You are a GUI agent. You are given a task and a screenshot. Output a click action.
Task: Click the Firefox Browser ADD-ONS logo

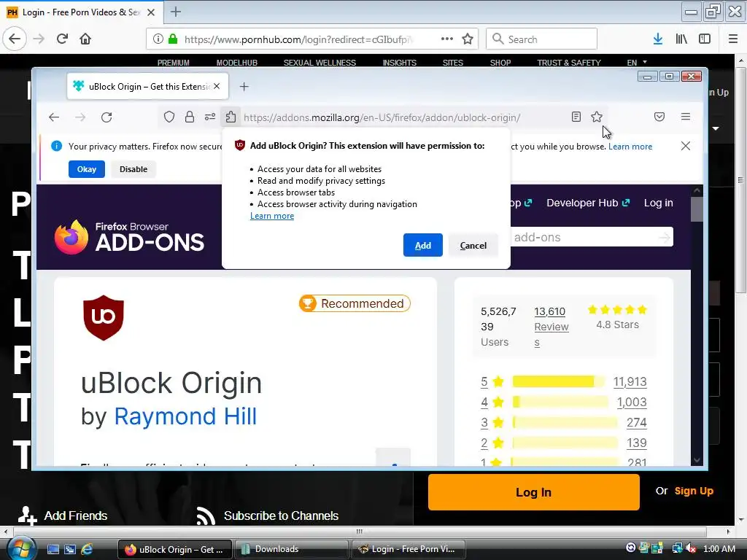pos(129,237)
